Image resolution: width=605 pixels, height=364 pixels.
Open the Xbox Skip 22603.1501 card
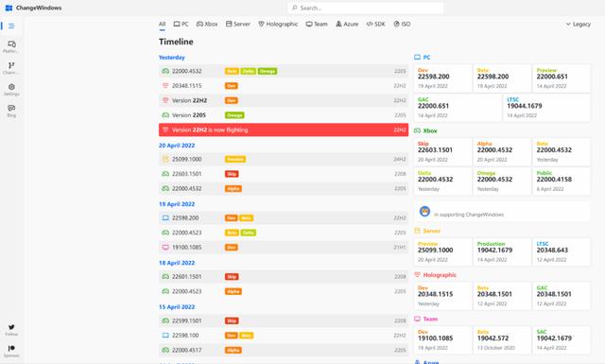click(x=443, y=151)
